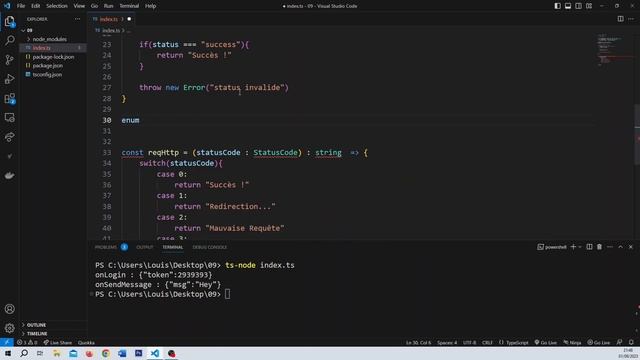
Task: Open package-lock.json in the explorer
Action: tap(53, 57)
